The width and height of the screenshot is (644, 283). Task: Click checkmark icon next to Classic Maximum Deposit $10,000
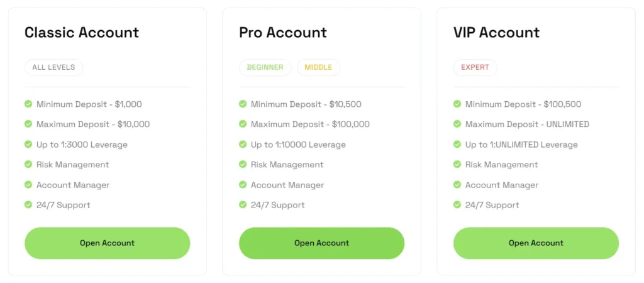pyautogui.click(x=28, y=124)
